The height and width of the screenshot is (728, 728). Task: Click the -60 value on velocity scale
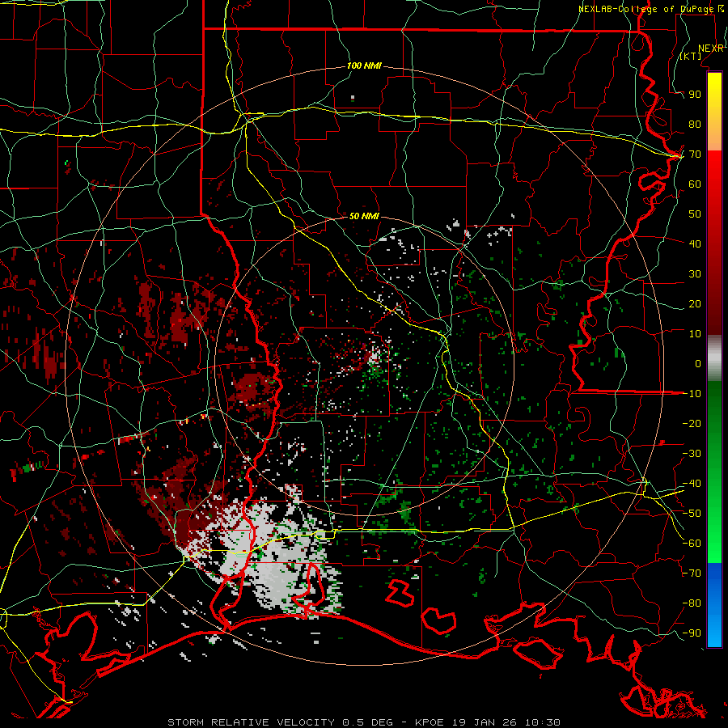pyautogui.click(x=692, y=544)
